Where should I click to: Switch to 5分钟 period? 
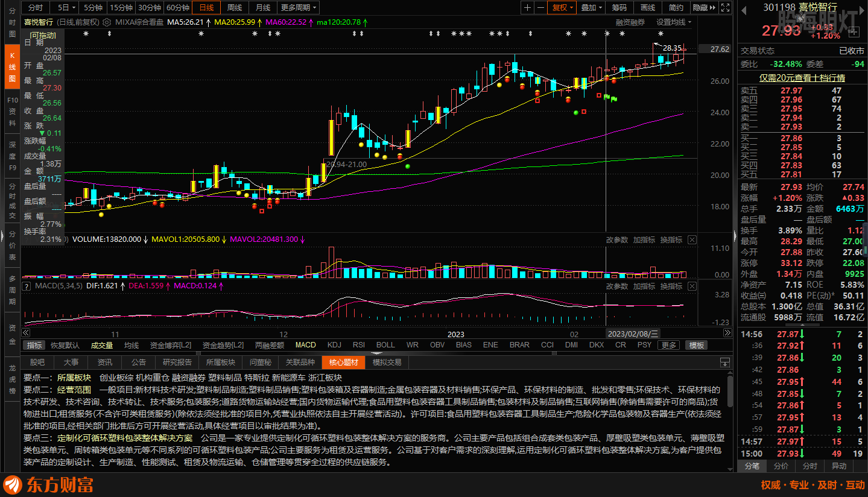click(93, 7)
